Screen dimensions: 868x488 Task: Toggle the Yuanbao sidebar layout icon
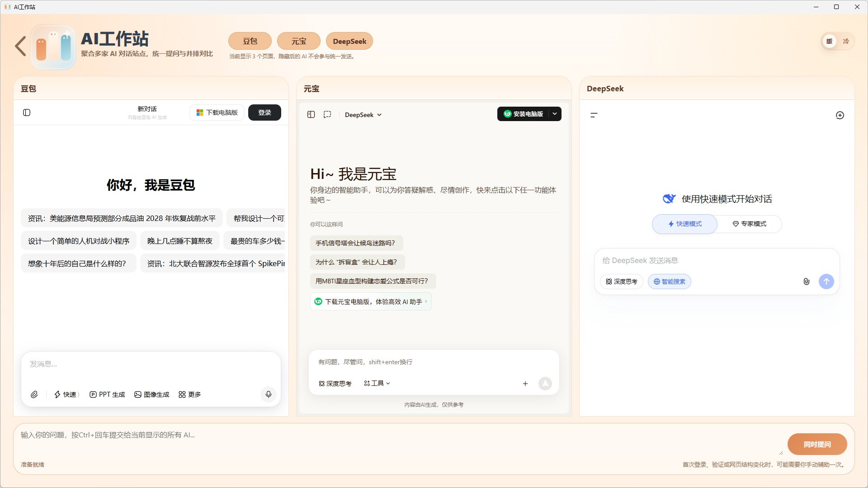point(311,115)
